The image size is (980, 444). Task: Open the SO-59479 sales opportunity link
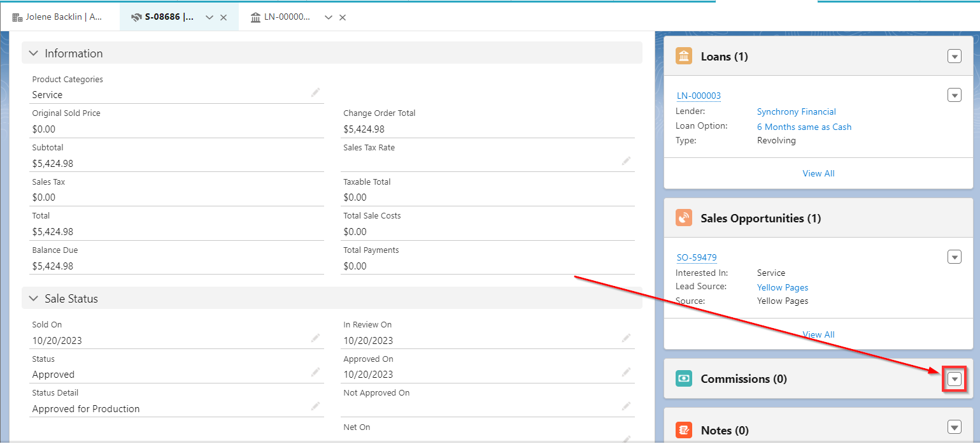[696, 257]
